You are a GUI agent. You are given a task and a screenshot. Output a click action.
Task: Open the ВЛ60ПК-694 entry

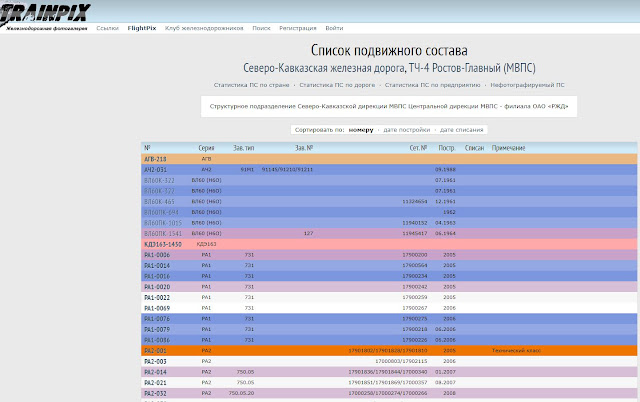point(161,212)
